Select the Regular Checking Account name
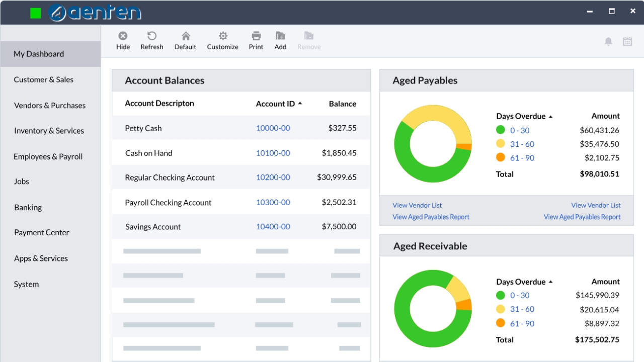The width and height of the screenshot is (644, 362). pos(170,177)
